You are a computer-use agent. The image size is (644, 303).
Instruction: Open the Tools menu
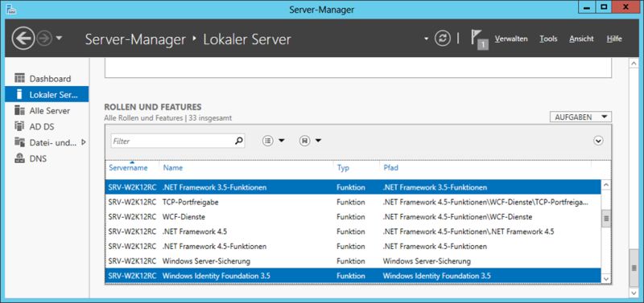coord(548,39)
